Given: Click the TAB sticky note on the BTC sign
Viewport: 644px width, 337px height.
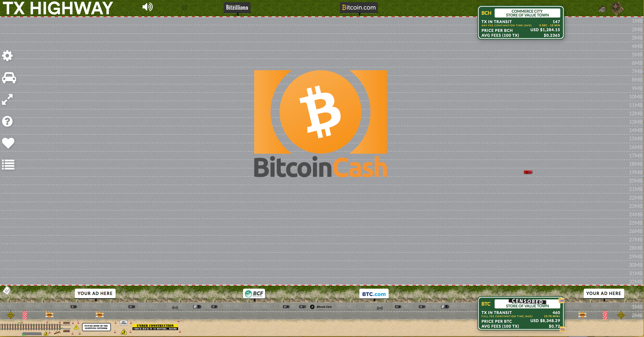Looking at the screenshot, I should click(x=562, y=301).
